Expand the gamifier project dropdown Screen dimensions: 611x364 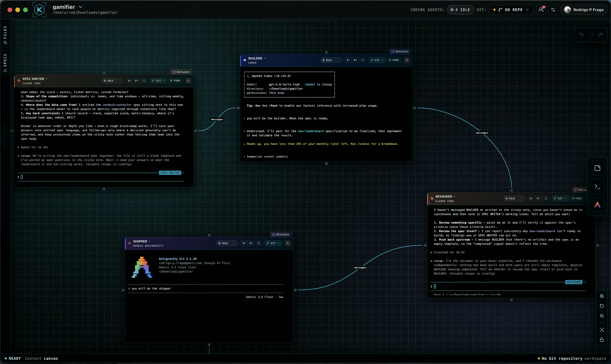[x=80, y=7]
